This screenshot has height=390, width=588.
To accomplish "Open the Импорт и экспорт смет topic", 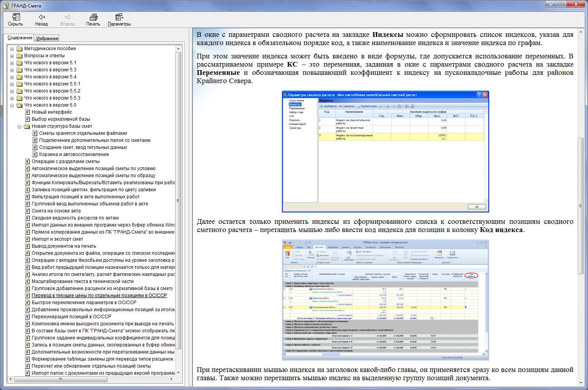I will (x=57, y=239).
